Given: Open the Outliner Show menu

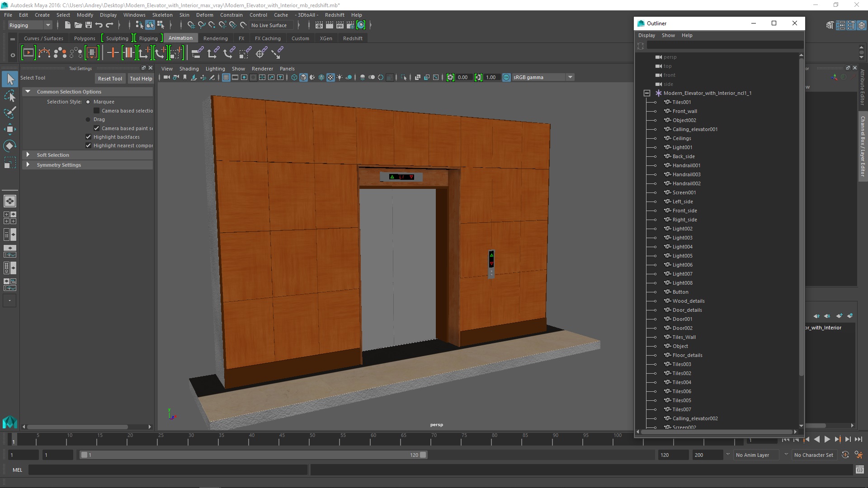Looking at the screenshot, I should tap(668, 35).
